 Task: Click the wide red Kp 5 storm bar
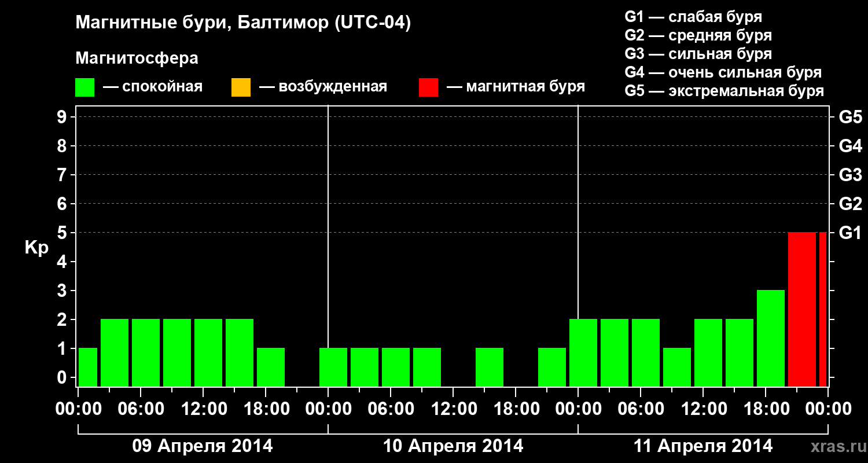802,309
